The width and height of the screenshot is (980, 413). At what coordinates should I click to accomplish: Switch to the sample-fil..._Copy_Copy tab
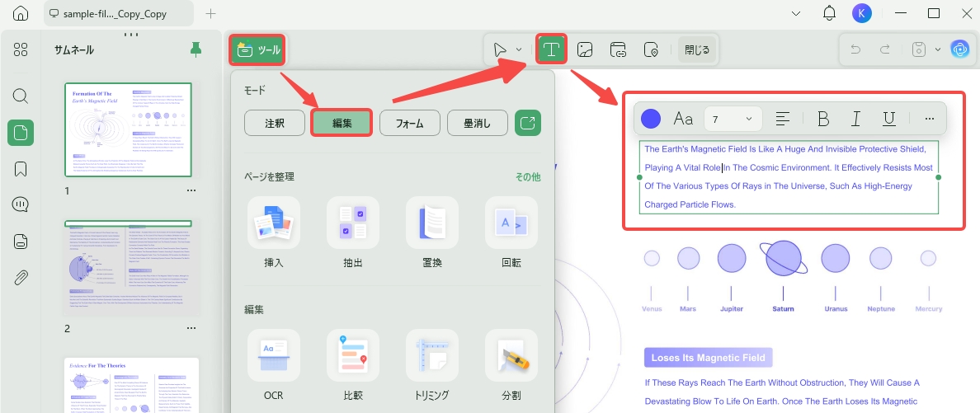pyautogui.click(x=118, y=13)
